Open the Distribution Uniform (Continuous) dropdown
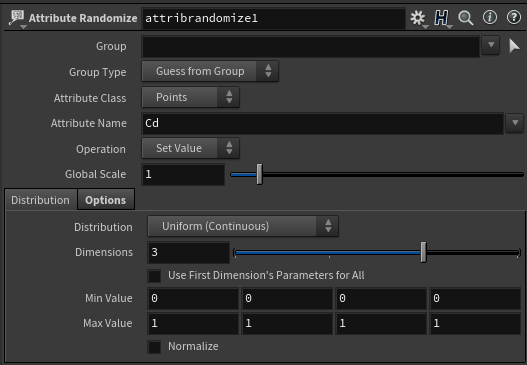The height and width of the screenshot is (365, 527). (243, 226)
